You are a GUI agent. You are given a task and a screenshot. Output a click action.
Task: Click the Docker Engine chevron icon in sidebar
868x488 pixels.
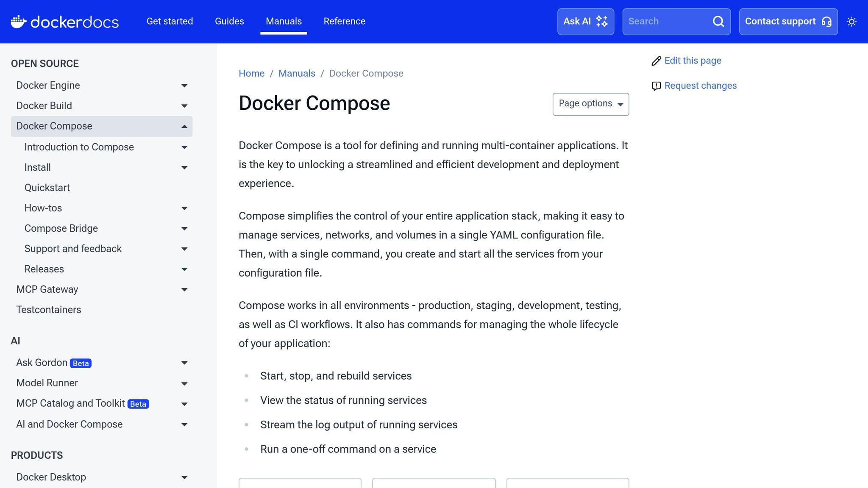pos(184,86)
